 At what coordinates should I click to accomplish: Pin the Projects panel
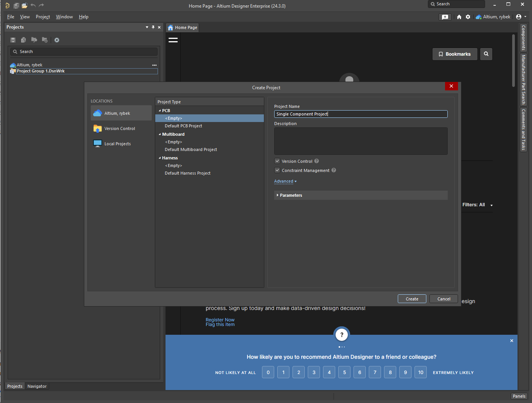click(x=153, y=27)
